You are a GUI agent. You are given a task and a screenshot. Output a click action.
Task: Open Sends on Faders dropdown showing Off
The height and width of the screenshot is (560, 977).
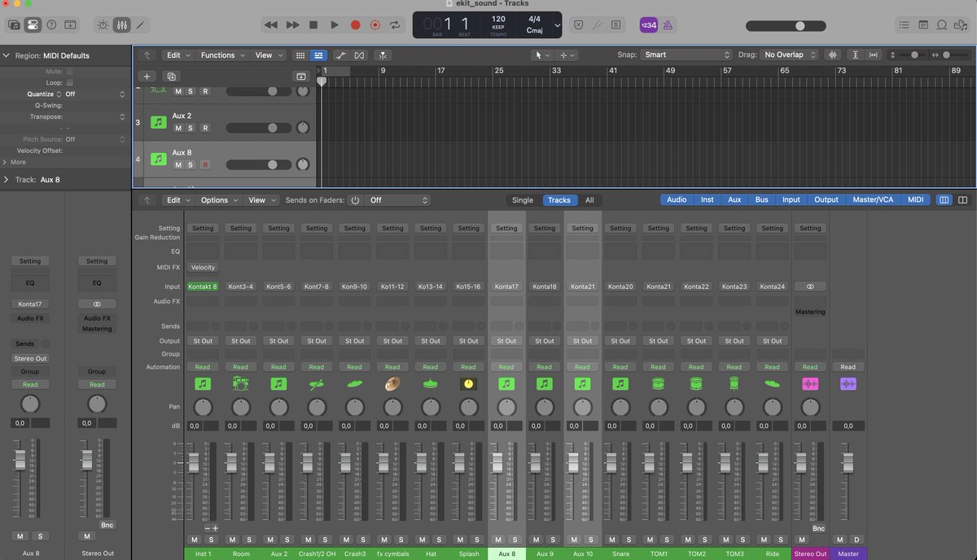(397, 199)
